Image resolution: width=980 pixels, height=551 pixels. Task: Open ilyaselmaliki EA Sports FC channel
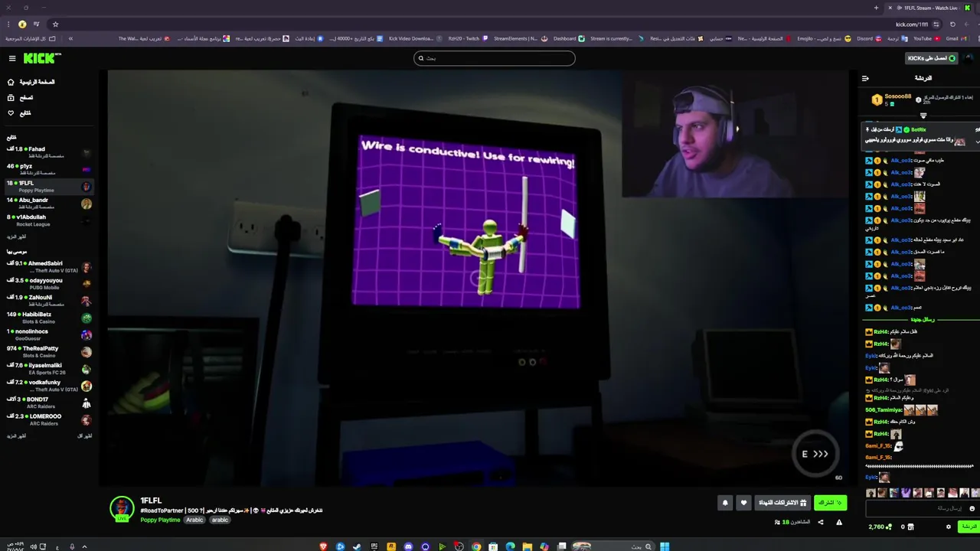click(49, 368)
